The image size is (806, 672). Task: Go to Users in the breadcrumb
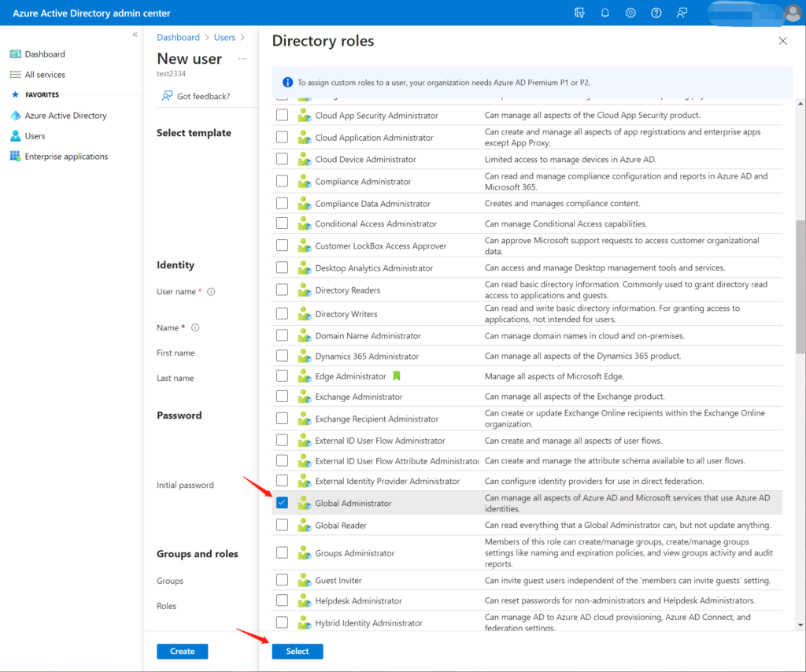224,38
